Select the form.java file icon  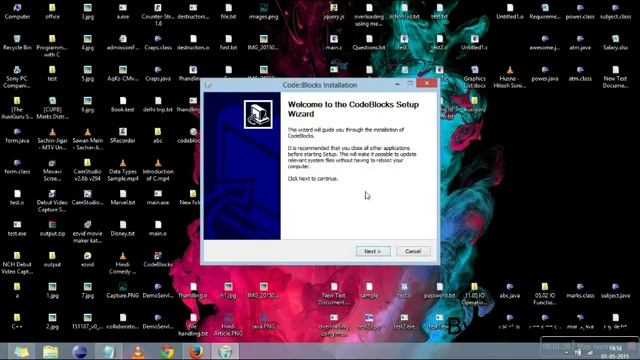point(17,136)
